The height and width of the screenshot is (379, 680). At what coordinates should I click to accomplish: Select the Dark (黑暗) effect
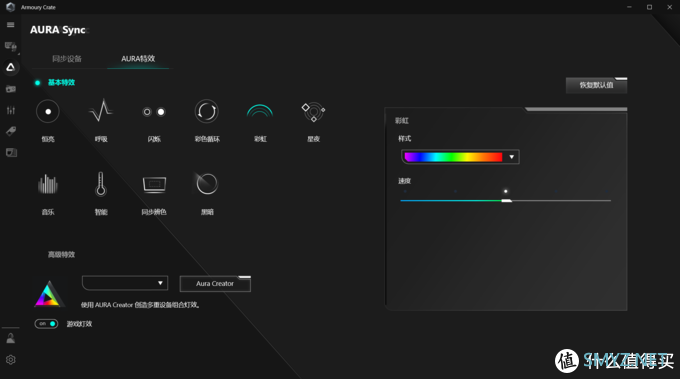[206, 184]
